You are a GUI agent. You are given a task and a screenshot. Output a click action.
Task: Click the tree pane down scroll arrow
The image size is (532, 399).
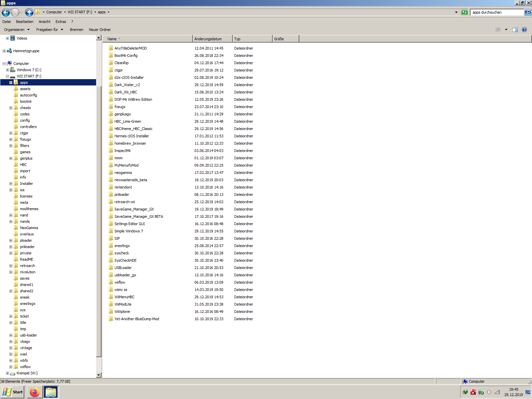pos(98,375)
